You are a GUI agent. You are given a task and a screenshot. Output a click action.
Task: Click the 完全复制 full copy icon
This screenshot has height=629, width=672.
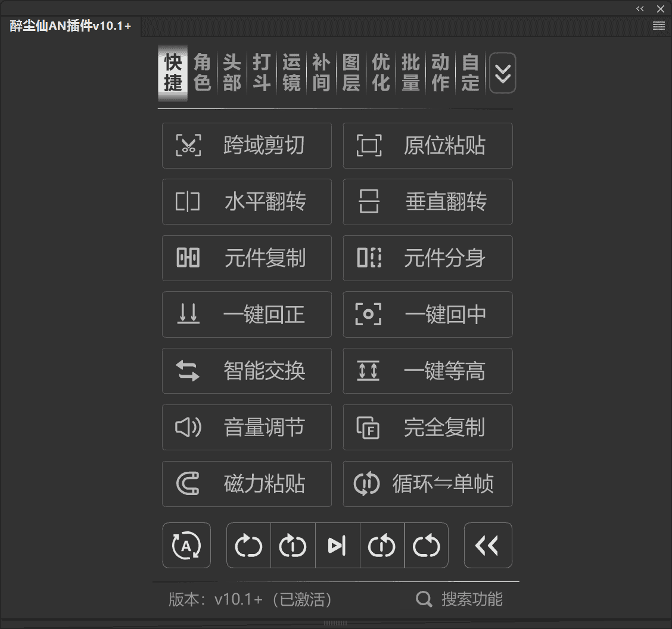pos(368,427)
